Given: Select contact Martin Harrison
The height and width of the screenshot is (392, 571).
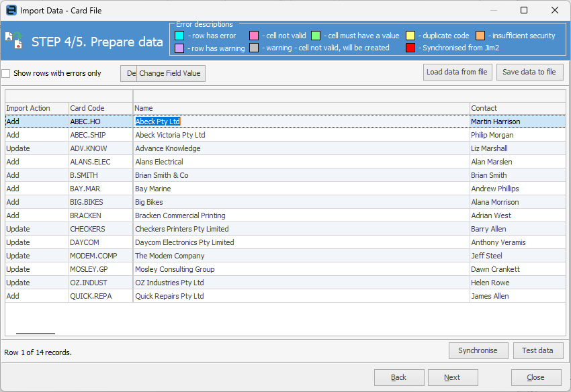Looking at the screenshot, I should (x=518, y=121).
